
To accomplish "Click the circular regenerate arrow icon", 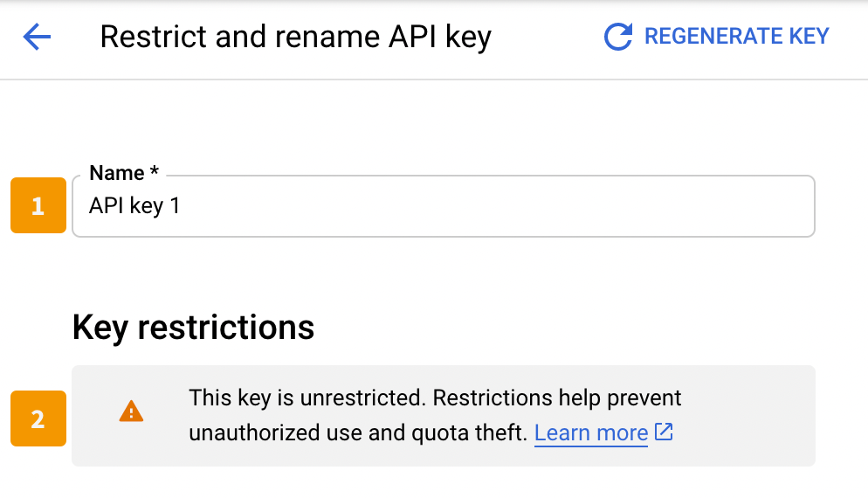I will (617, 37).
